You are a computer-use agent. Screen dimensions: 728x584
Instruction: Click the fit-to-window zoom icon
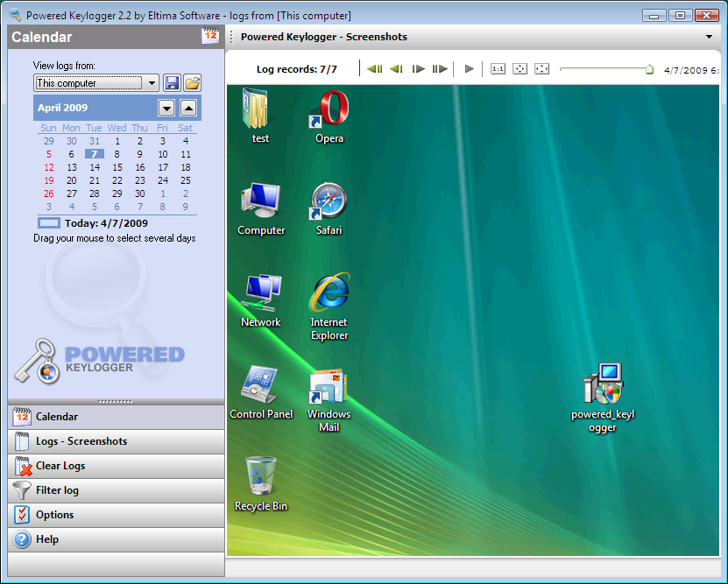pos(519,69)
